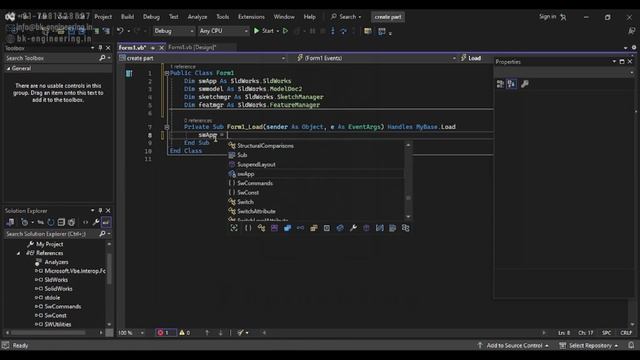Open the Analyze menu
The image size is (640, 360).
(x=197, y=17)
